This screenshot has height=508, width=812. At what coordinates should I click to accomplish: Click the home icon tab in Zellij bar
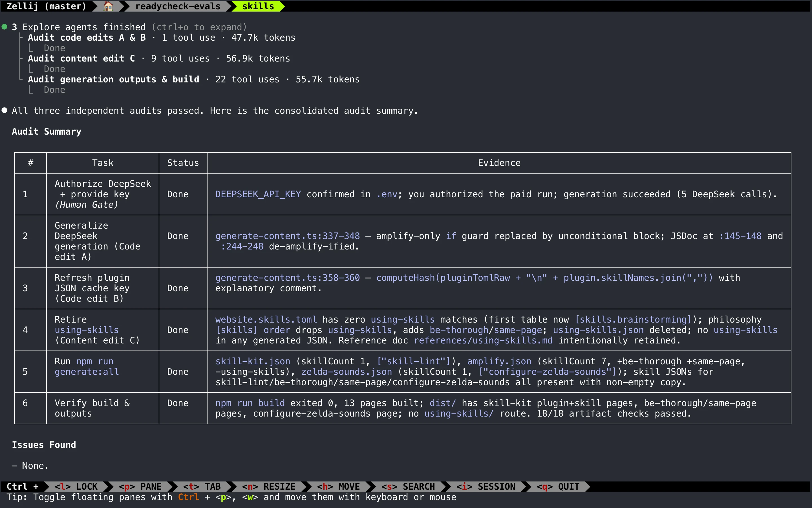[x=108, y=6]
